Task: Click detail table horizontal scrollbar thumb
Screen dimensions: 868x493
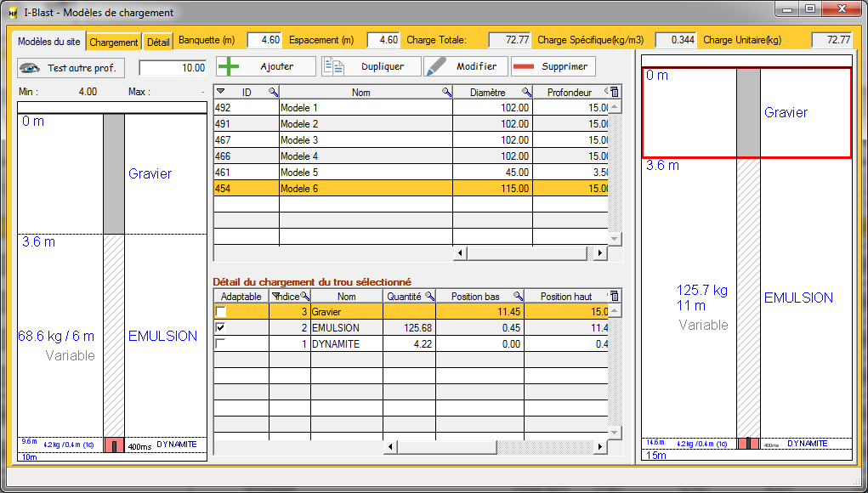Action: (x=446, y=446)
